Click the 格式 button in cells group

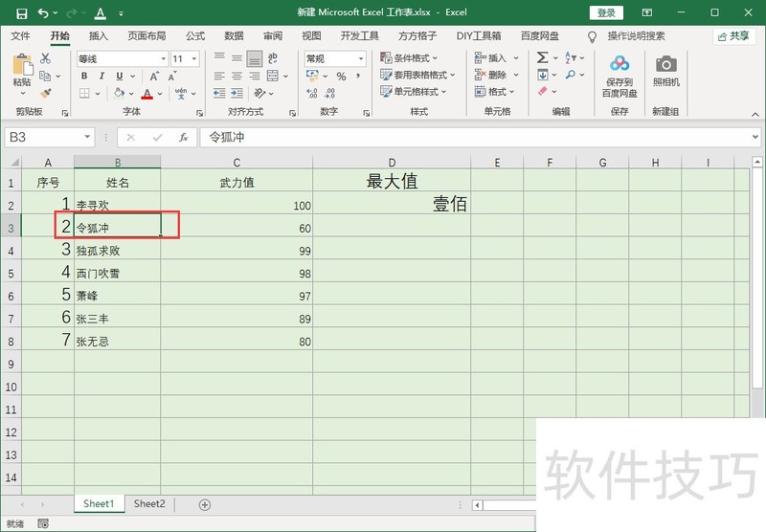[x=494, y=91]
